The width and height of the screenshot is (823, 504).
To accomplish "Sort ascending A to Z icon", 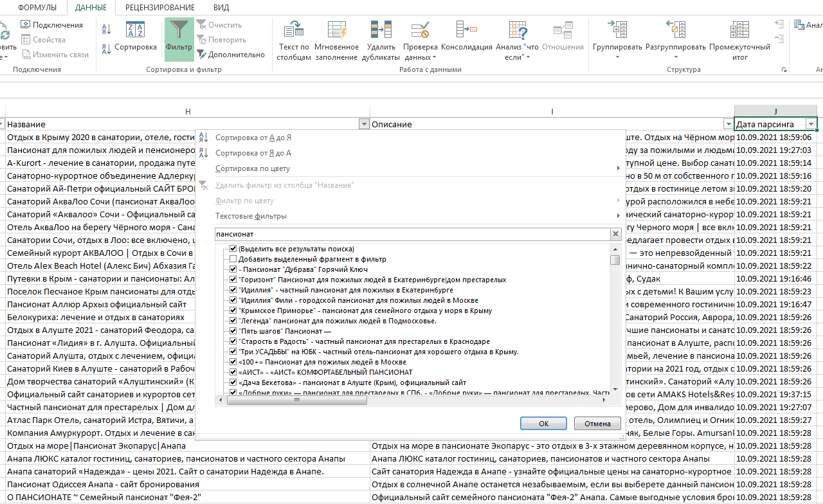I will [107, 28].
